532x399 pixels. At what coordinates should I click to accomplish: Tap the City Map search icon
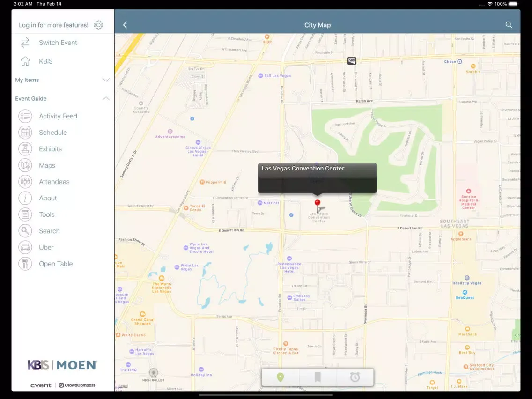point(509,25)
